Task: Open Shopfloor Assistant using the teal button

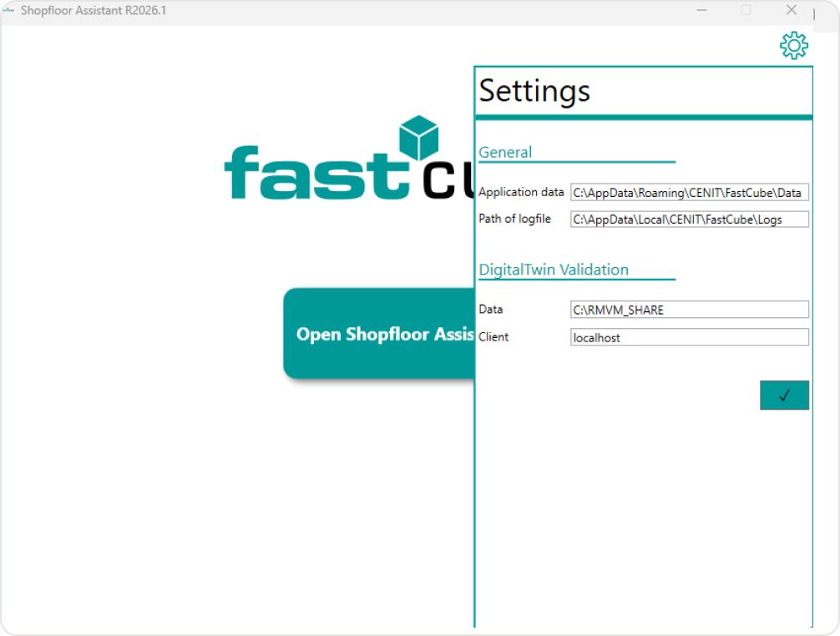Action: pos(379,334)
